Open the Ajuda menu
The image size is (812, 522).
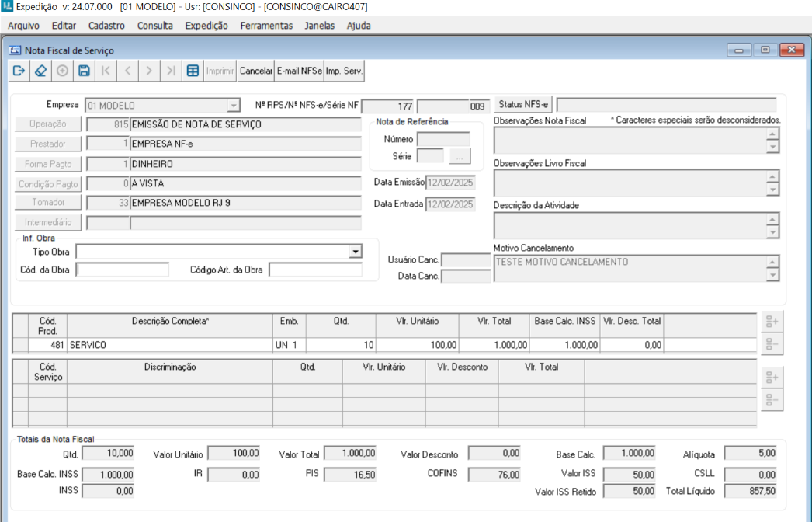[359, 26]
